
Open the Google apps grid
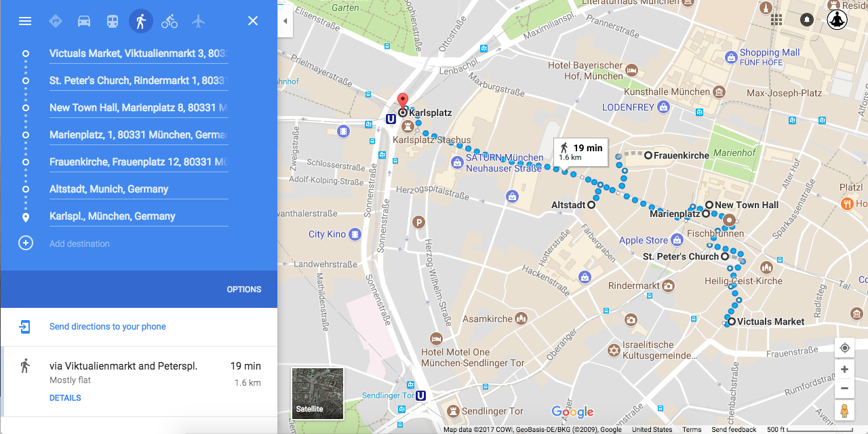(x=776, y=20)
